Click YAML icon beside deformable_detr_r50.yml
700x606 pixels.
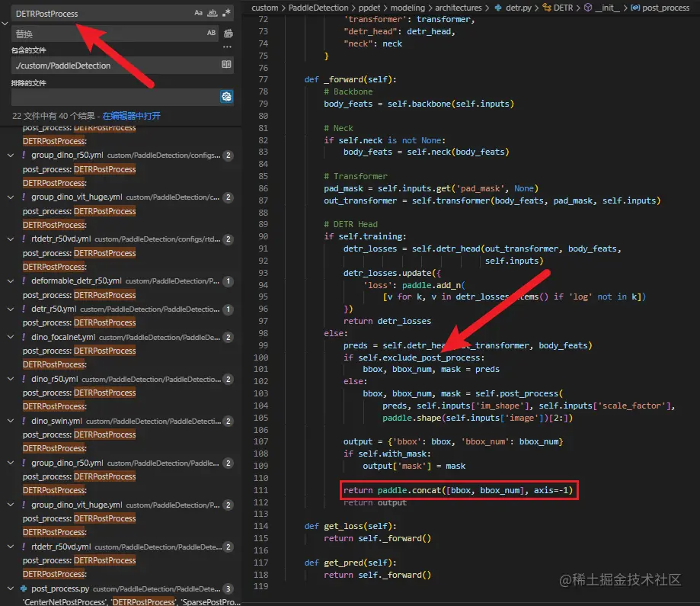tap(24, 281)
